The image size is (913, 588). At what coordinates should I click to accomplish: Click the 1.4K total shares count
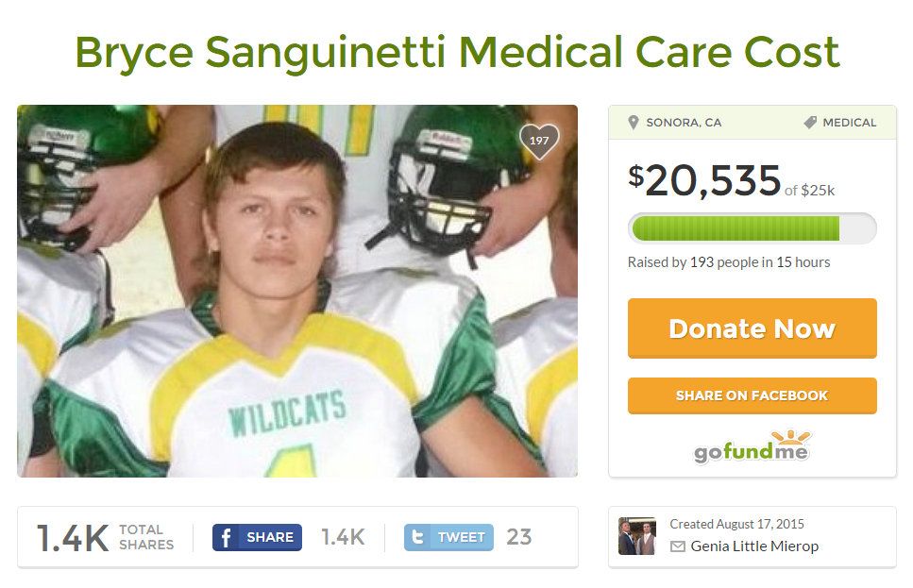click(x=73, y=537)
